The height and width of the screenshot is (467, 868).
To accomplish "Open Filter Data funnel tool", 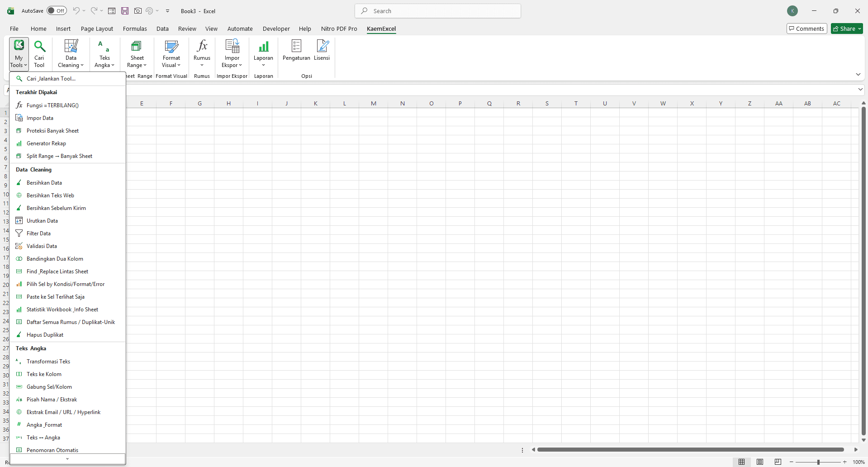I will [x=67, y=233].
